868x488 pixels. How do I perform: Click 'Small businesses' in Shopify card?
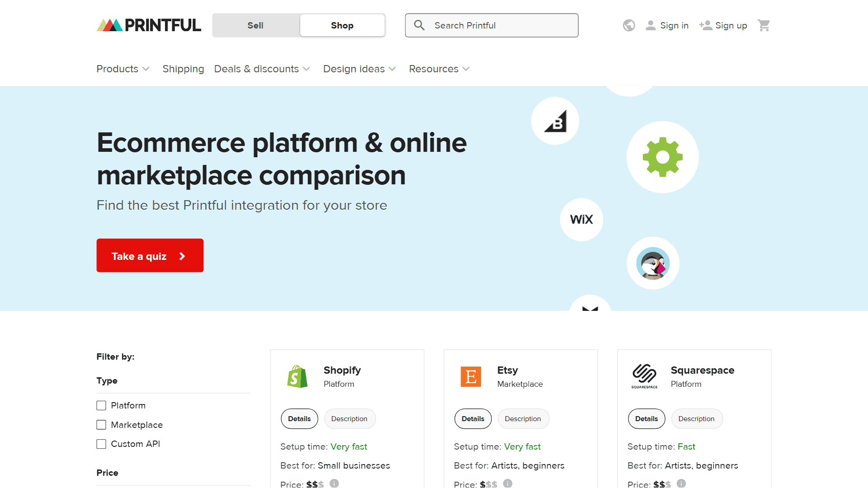[x=354, y=465]
